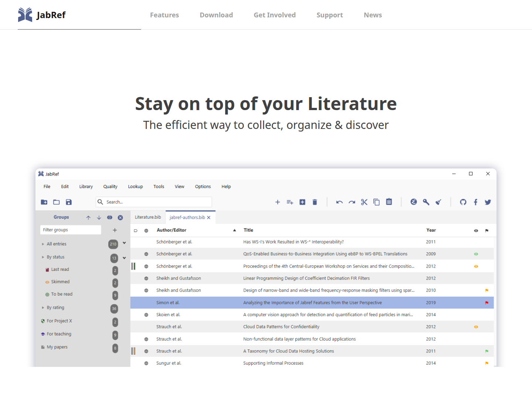The width and height of the screenshot is (532, 399).
Task: Undo the last action in the JabRef toolbar
Action: [340, 202]
